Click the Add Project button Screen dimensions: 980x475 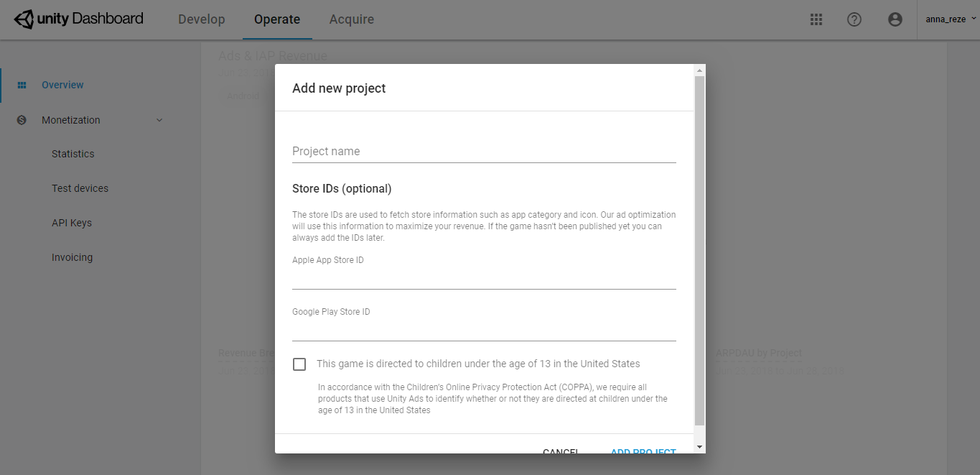click(643, 451)
